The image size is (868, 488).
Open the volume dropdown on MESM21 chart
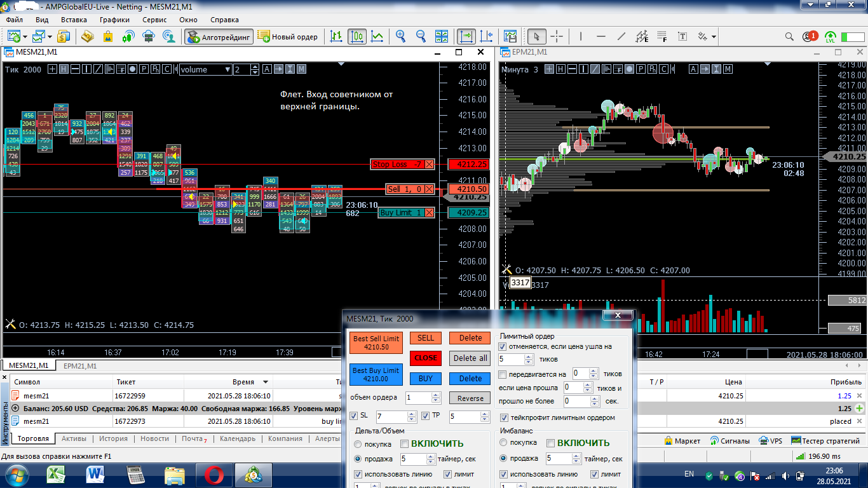coord(227,70)
